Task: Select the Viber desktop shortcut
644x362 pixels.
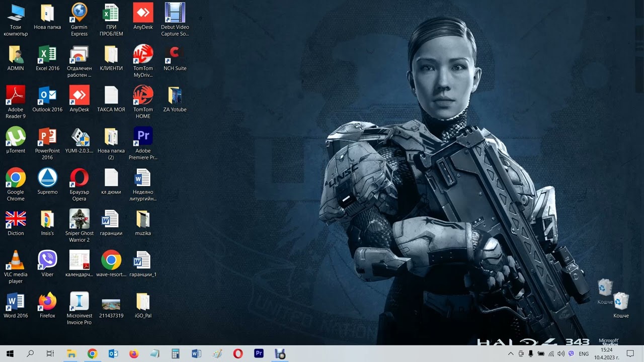Action: tap(47, 264)
